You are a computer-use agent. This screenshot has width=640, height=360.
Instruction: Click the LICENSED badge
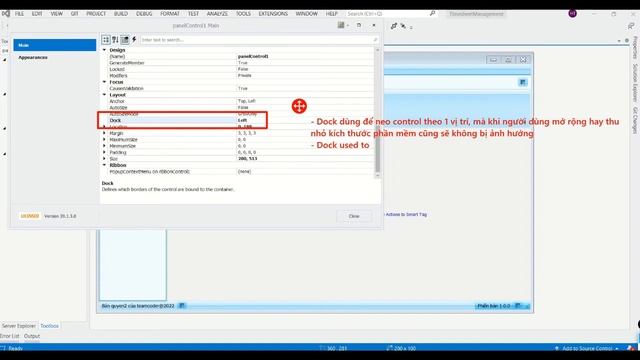pos(30,216)
